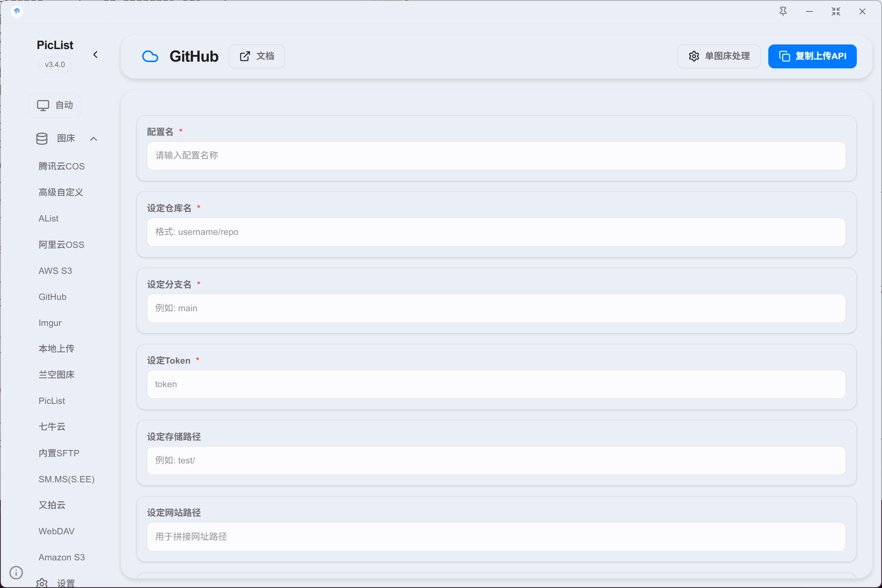This screenshot has height=588, width=882.
Task: Select GitHub in sidebar
Action: point(52,297)
